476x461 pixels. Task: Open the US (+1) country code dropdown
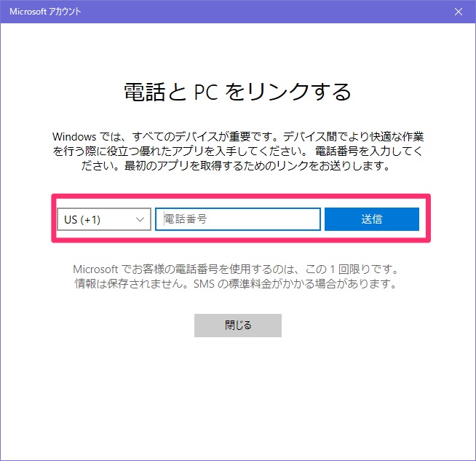[104, 219]
